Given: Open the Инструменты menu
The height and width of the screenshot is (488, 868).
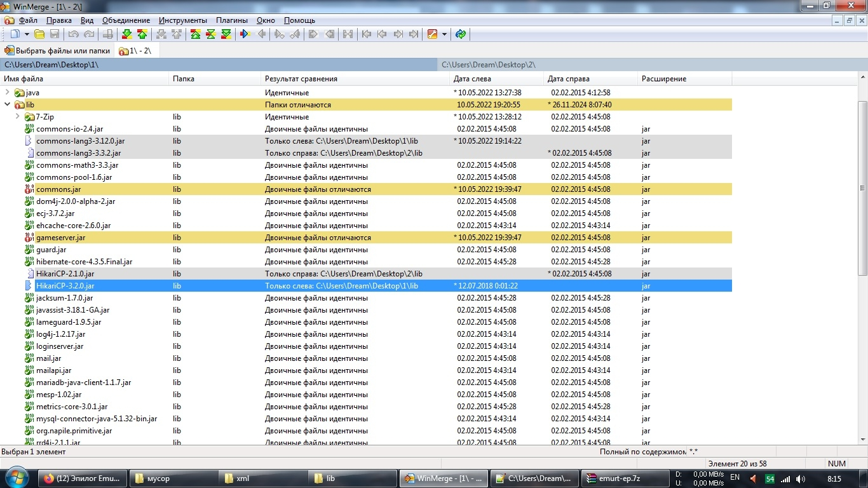Looking at the screenshot, I should click(183, 20).
